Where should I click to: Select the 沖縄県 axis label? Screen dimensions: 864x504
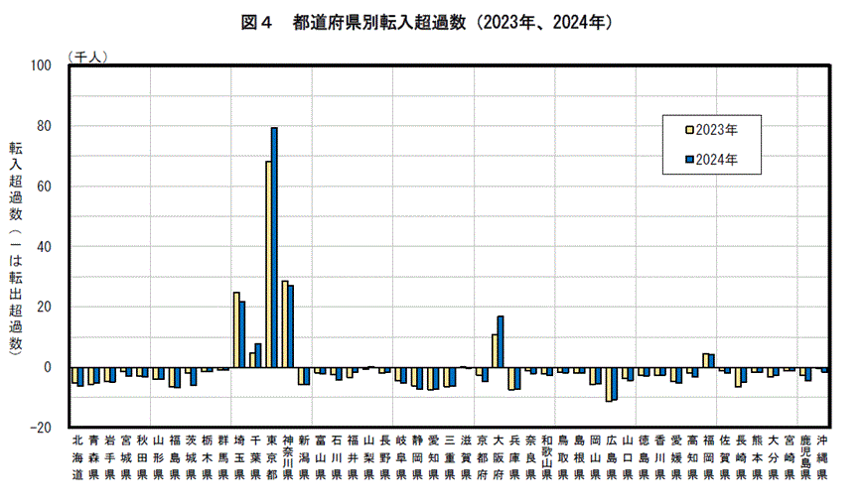point(820,458)
